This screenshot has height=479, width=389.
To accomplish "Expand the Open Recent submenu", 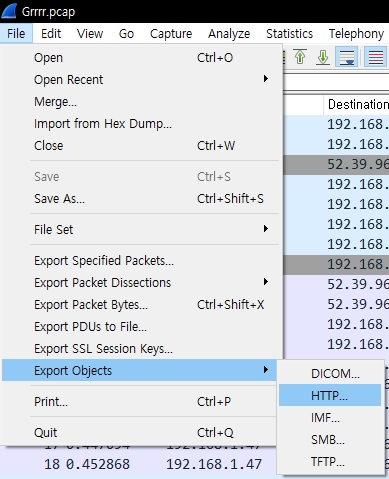I will click(x=140, y=80).
